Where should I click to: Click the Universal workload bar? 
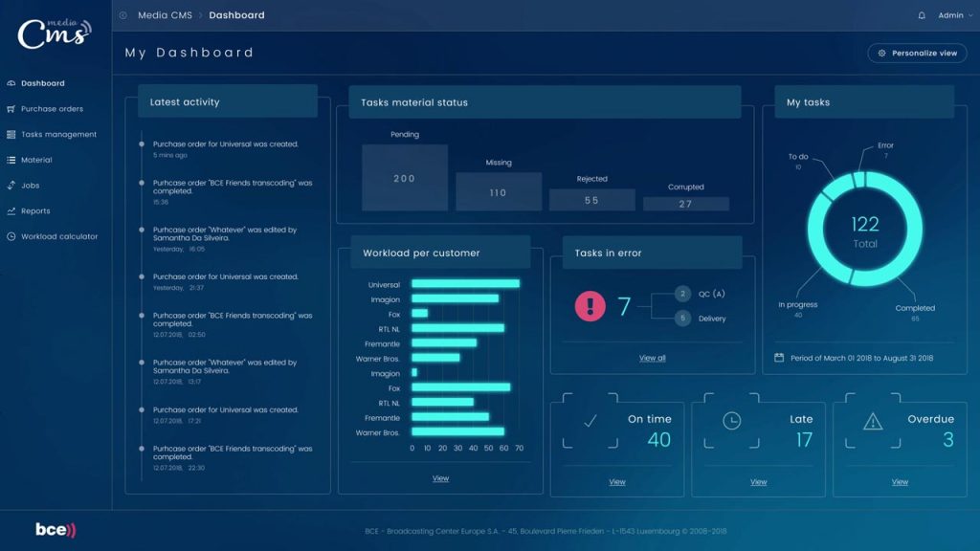465,284
